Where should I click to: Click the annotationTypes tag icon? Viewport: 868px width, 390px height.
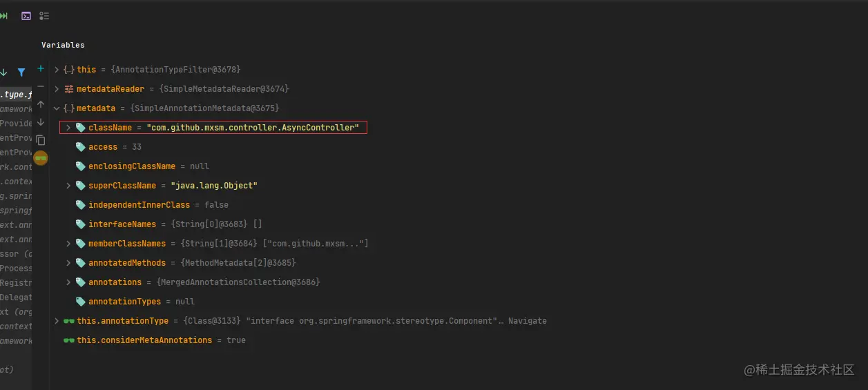[x=81, y=302]
